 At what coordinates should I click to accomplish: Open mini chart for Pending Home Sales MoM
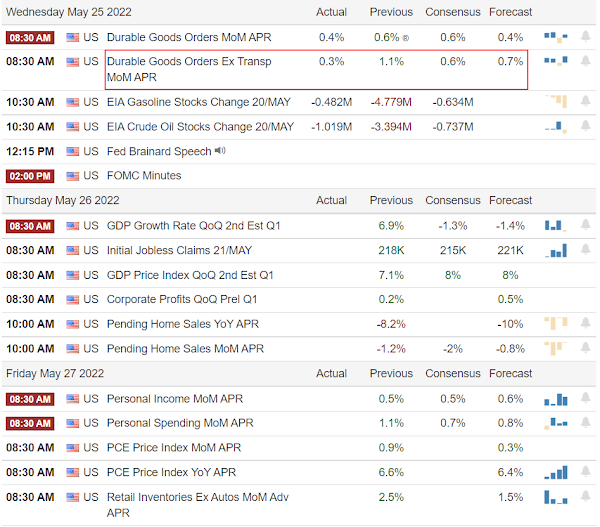click(556, 348)
